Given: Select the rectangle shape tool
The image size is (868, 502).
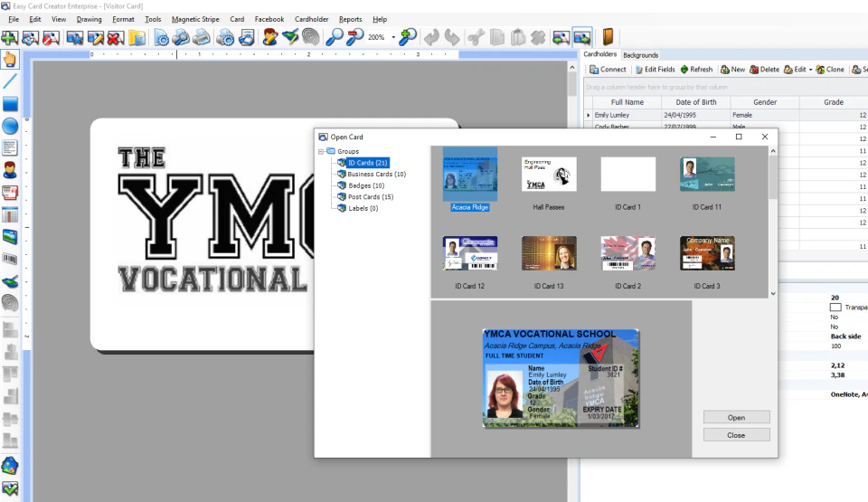Looking at the screenshot, I should tap(10, 104).
